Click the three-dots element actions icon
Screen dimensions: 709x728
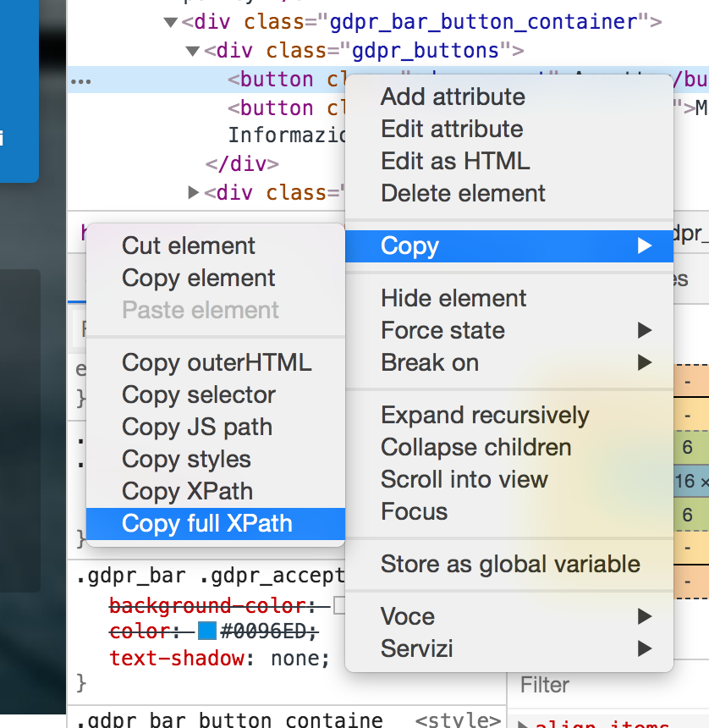pyautogui.click(x=80, y=82)
